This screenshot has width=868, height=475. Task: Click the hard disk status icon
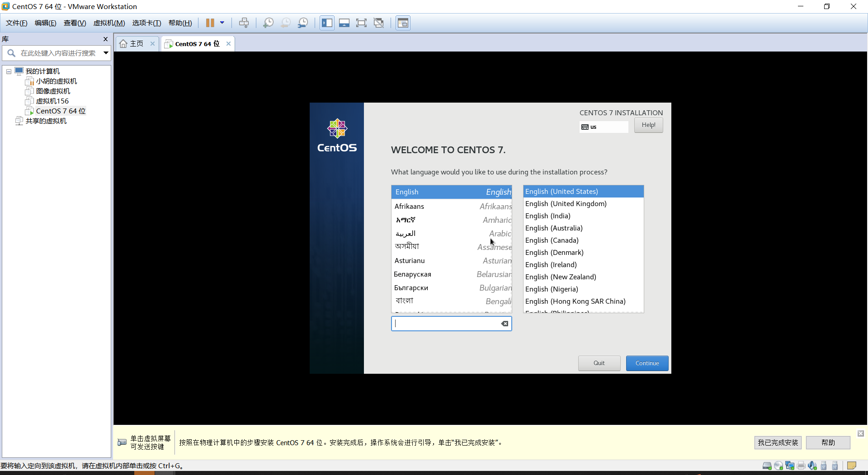point(767,466)
